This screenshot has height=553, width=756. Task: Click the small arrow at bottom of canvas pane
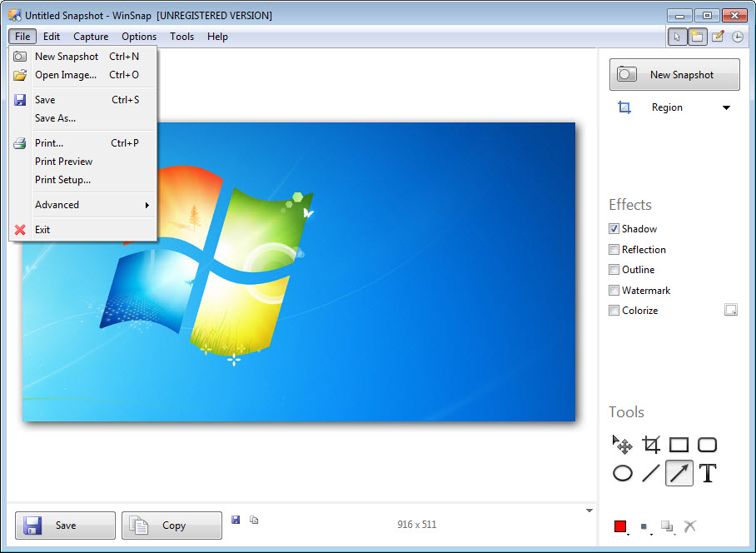click(x=589, y=511)
